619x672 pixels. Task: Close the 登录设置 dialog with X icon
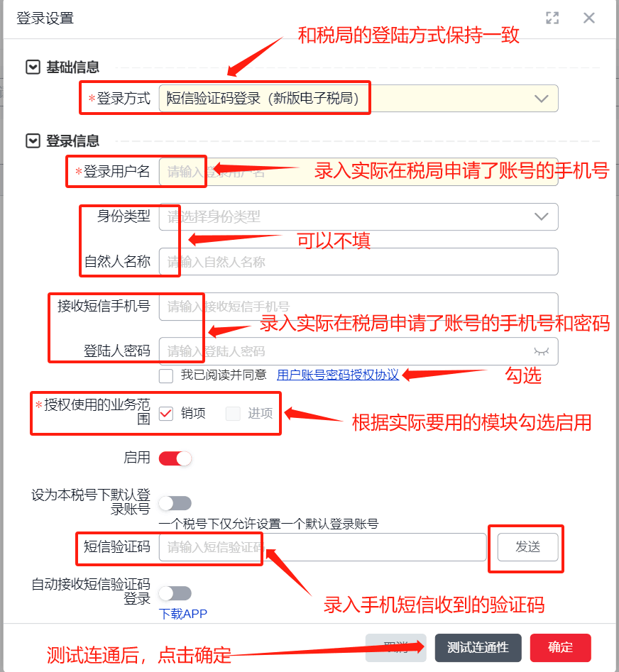(x=589, y=18)
